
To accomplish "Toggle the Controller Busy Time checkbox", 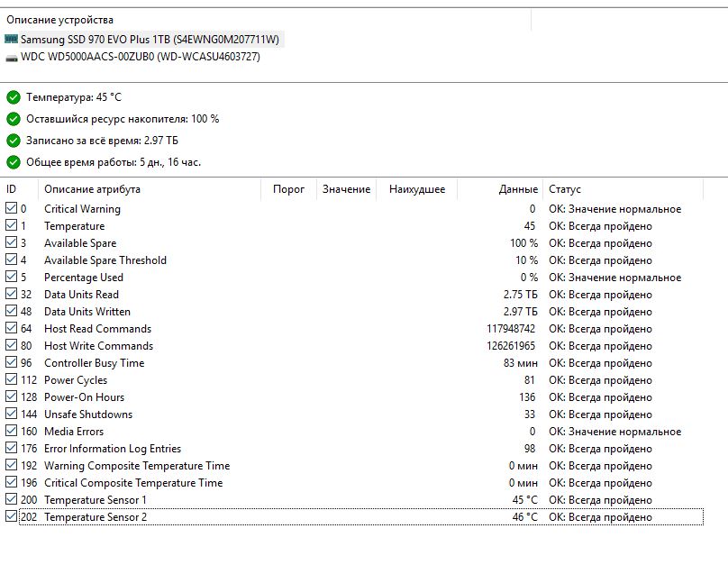I will coord(11,362).
